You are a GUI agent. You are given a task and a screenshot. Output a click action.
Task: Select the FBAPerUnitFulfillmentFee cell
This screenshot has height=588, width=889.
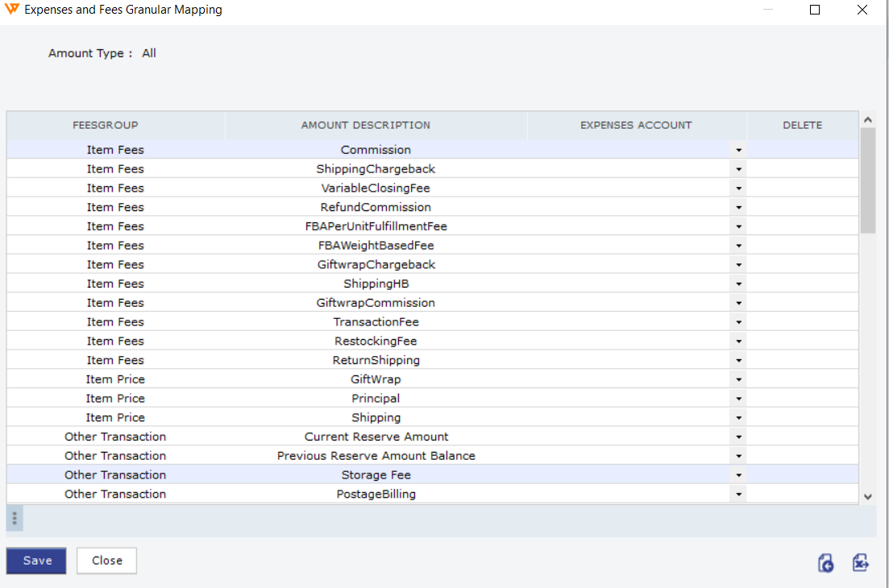coord(376,226)
